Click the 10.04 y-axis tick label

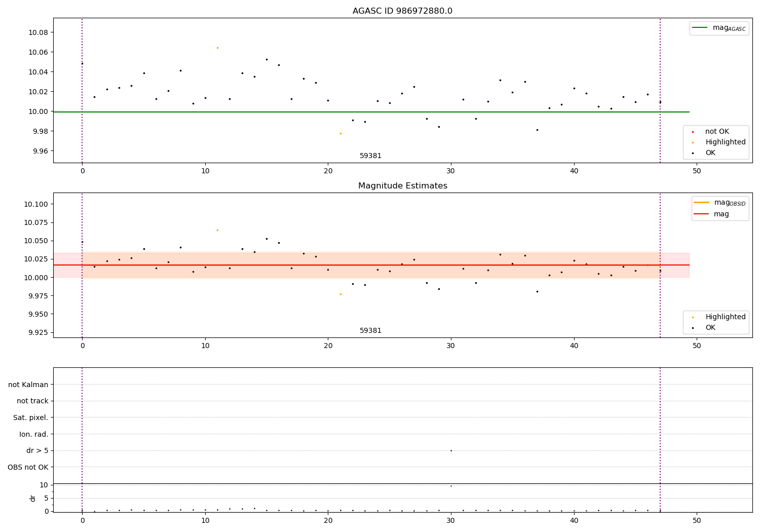[x=38, y=72]
